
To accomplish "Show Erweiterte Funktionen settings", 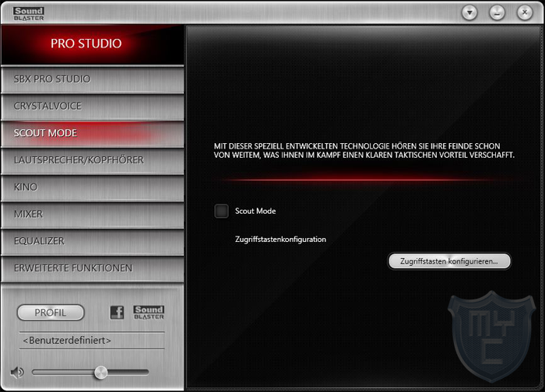I will [92, 268].
